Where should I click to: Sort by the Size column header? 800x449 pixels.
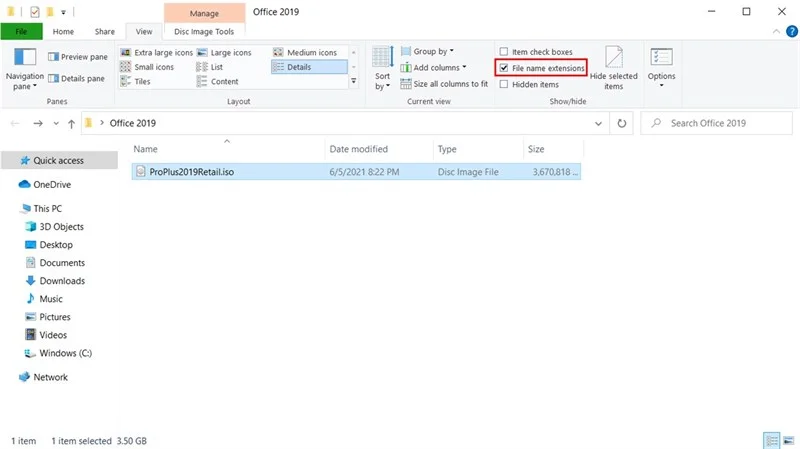(x=553, y=149)
